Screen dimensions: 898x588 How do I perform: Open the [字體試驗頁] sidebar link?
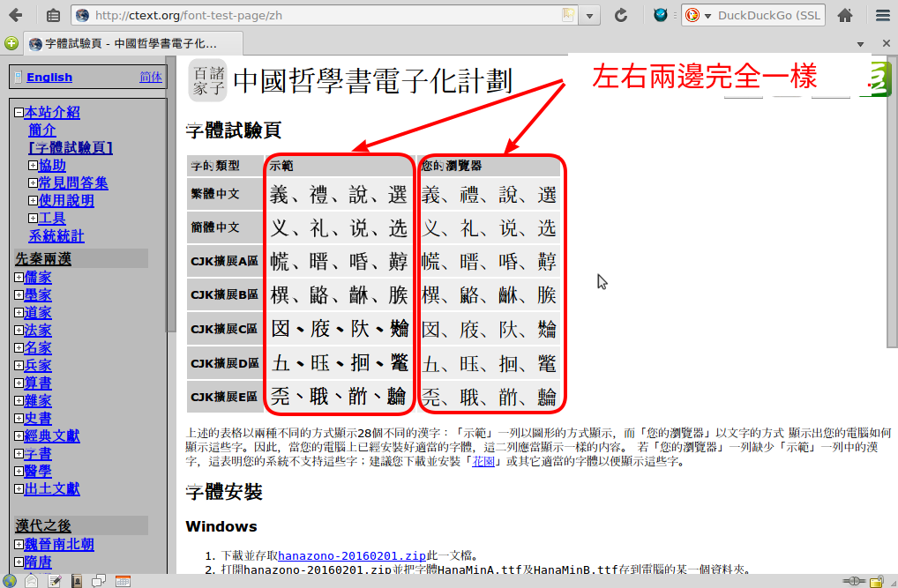(71, 148)
